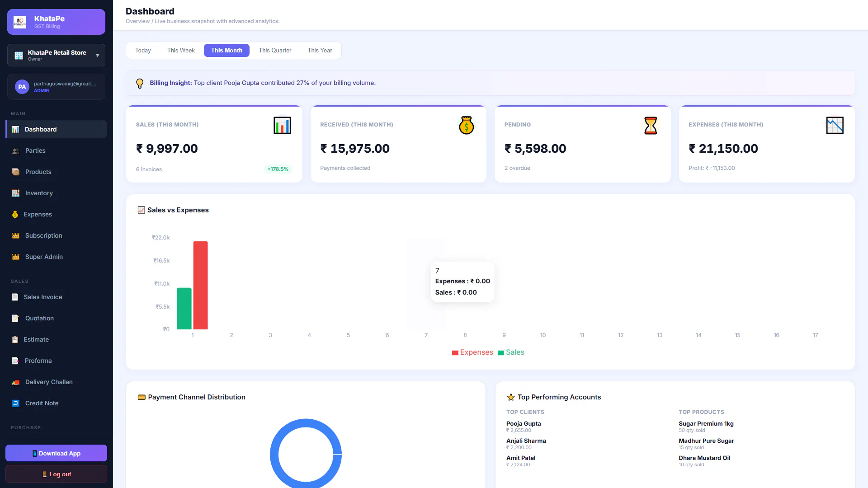
Task: Click the Log out button
Action: tap(56, 474)
